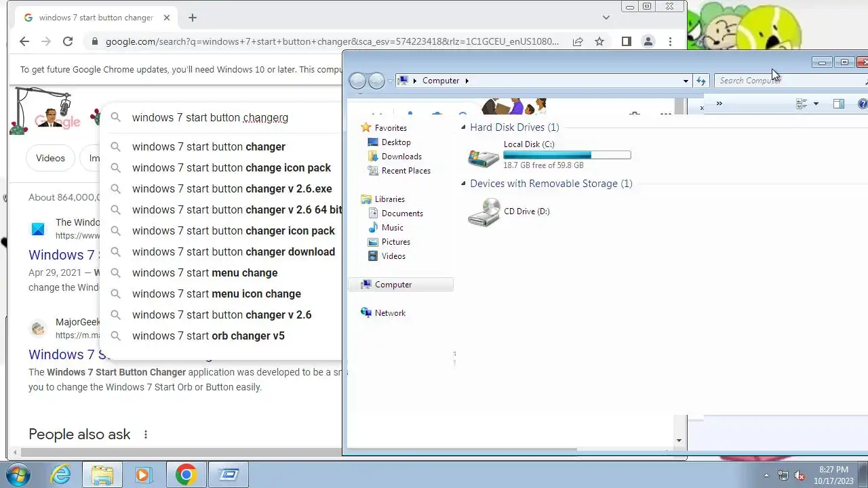
Task: Expand breadcrumb arrow after Computer
Action: (467, 81)
